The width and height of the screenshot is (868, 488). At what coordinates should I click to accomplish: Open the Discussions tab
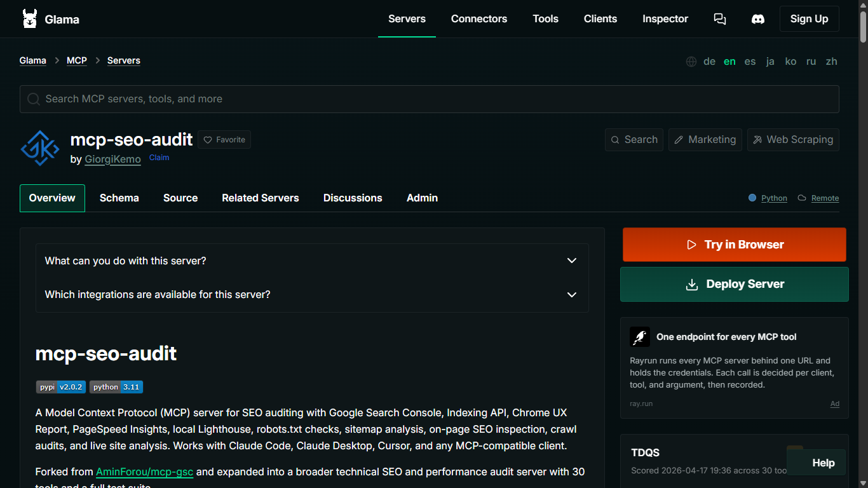pyautogui.click(x=353, y=198)
